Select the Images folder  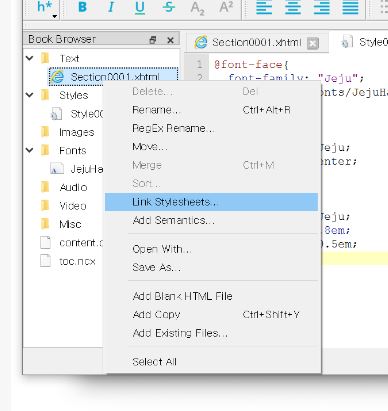[x=68, y=132]
